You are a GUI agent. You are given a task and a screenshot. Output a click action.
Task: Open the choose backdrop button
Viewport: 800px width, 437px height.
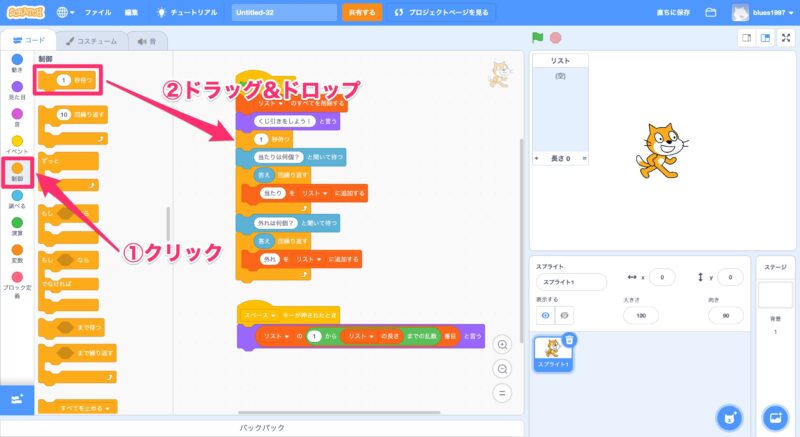pyautogui.click(x=775, y=416)
